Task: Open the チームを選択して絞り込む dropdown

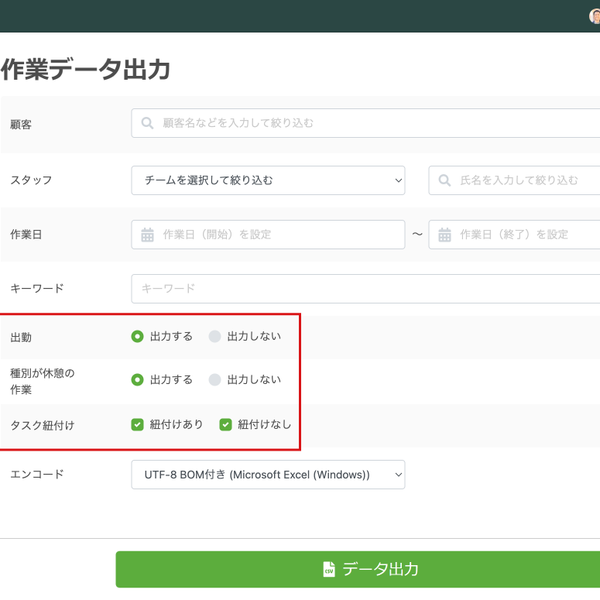Action: click(268, 180)
